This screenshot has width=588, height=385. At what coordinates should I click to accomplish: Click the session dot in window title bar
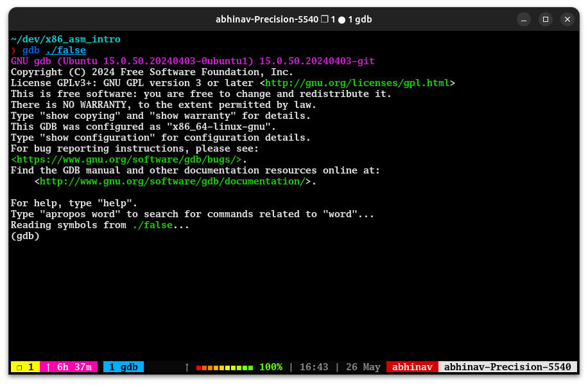click(x=342, y=19)
